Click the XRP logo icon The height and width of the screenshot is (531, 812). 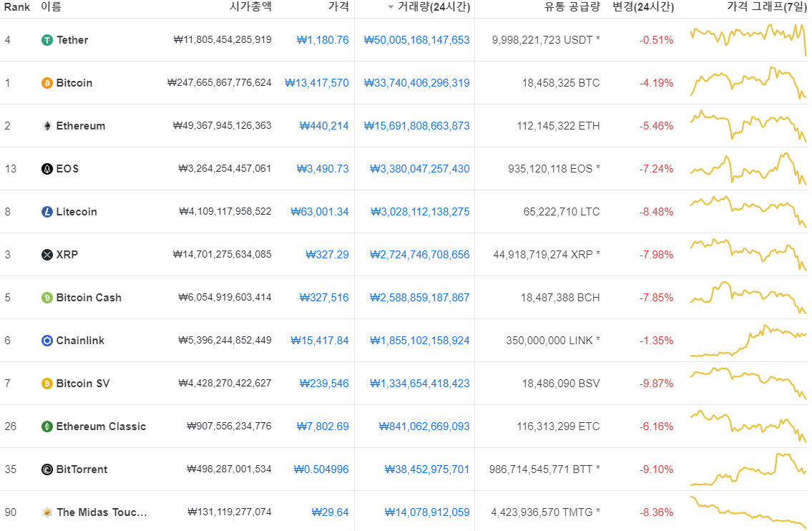(47, 255)
